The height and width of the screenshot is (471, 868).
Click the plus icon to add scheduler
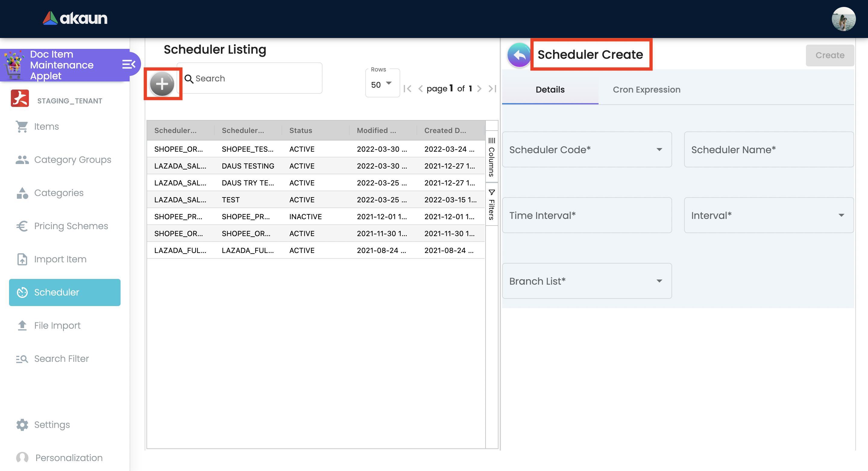162,84
